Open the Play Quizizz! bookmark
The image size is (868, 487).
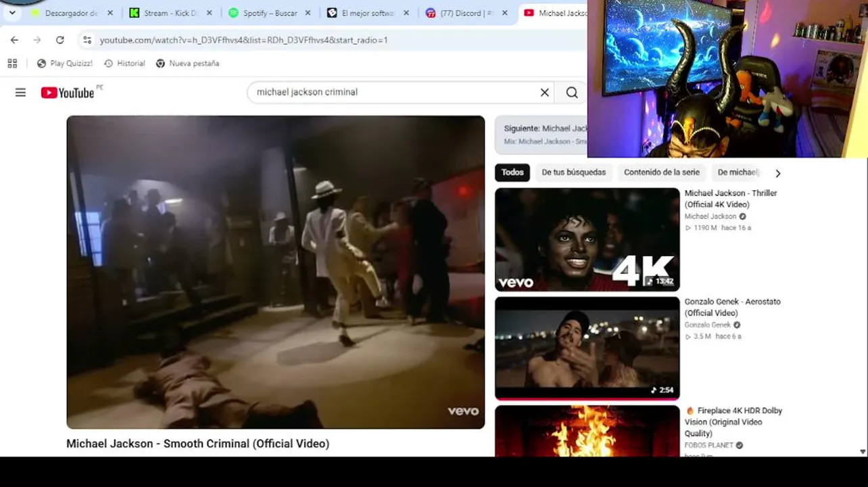tap(65, 63)
